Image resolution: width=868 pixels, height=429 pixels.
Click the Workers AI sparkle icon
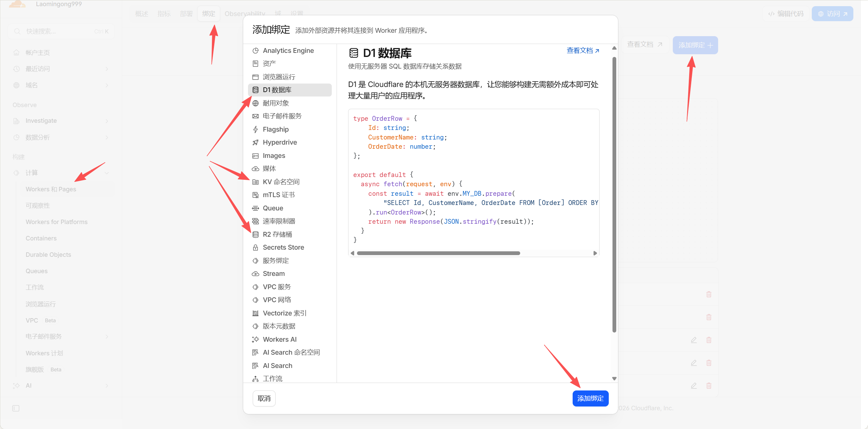click(255, 340)
